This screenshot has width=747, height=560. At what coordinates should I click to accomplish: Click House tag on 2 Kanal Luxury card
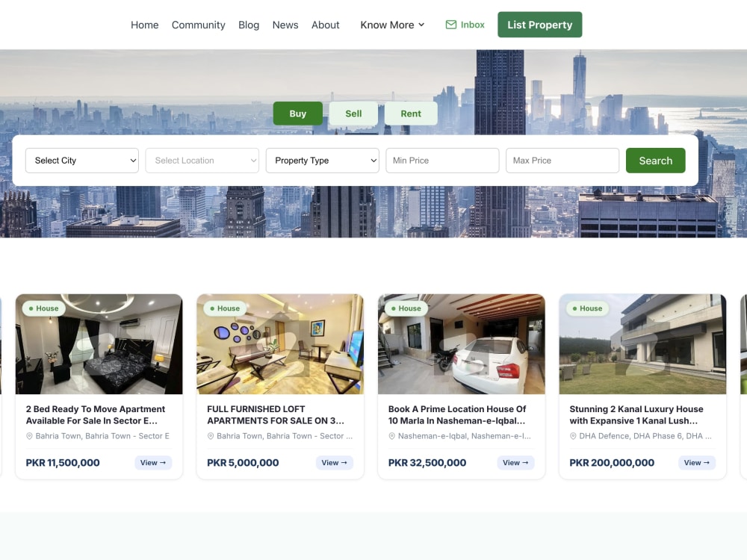pyautogui.click(x=587, y=308)
